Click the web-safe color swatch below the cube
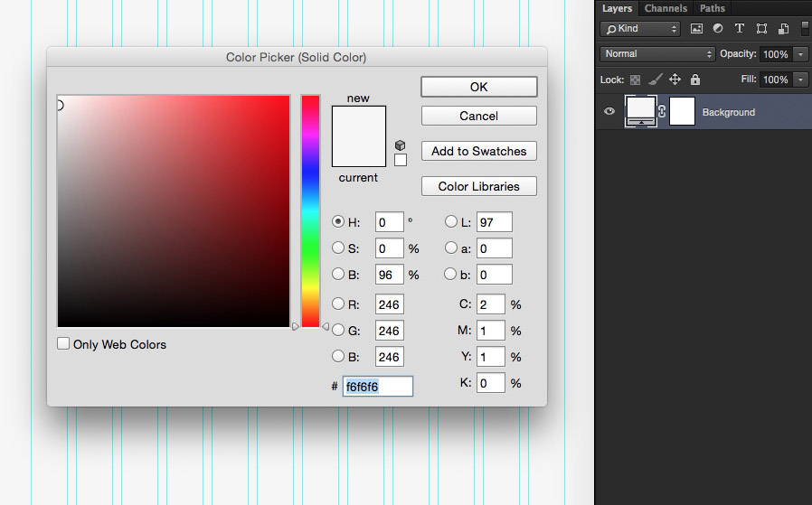 [401, 160]
